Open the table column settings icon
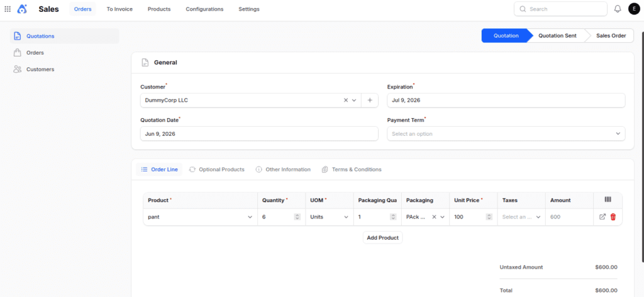The width and height of the screenshot is (644, 297). [x=608, y=200]
